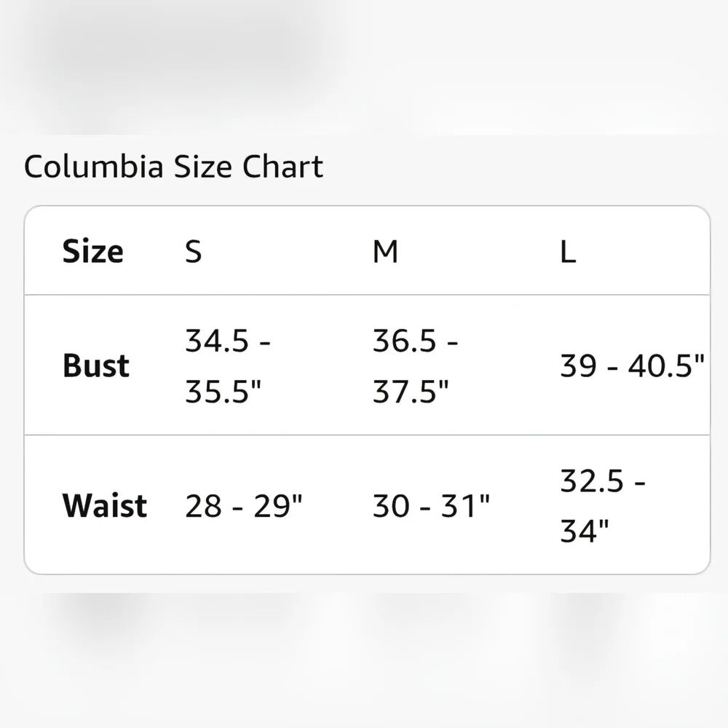Image resolution: width=728 pixels, height=728 pixels.
Task: Select the Bust row label
Action: coord(96,365)
